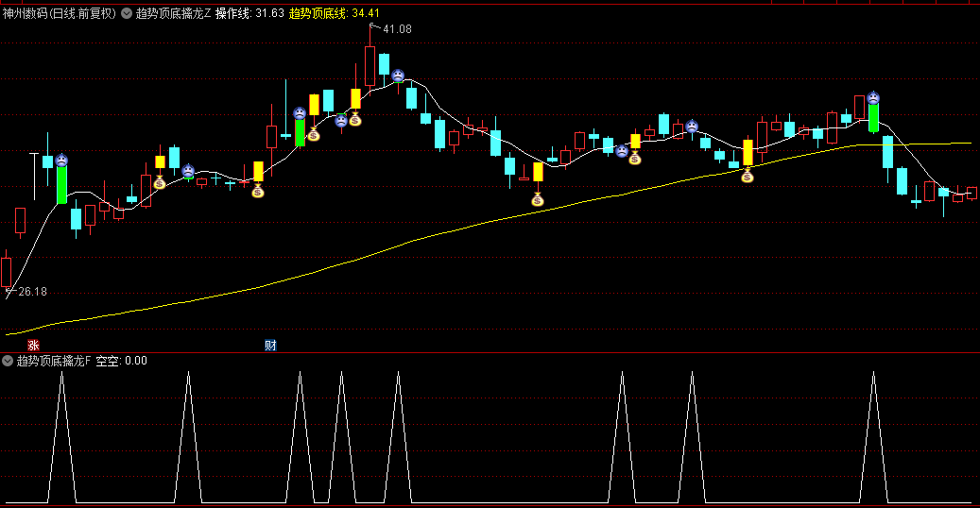Open the 趋势顶底擒龙Z indicator dropdown arrow
This screenshot has width=980, height=508.
pyautogui.click(x=127, y=13)
